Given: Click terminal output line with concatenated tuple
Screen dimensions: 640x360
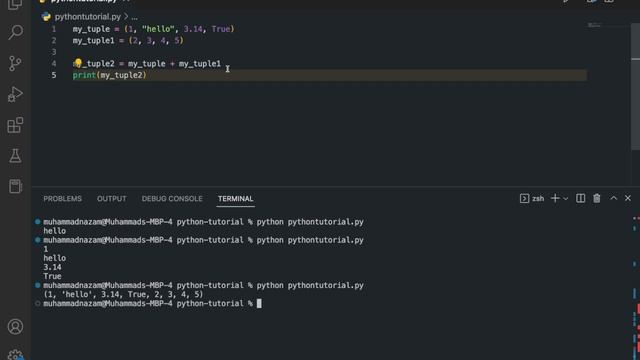Looking at the screenshot, I should click(123, 294).
